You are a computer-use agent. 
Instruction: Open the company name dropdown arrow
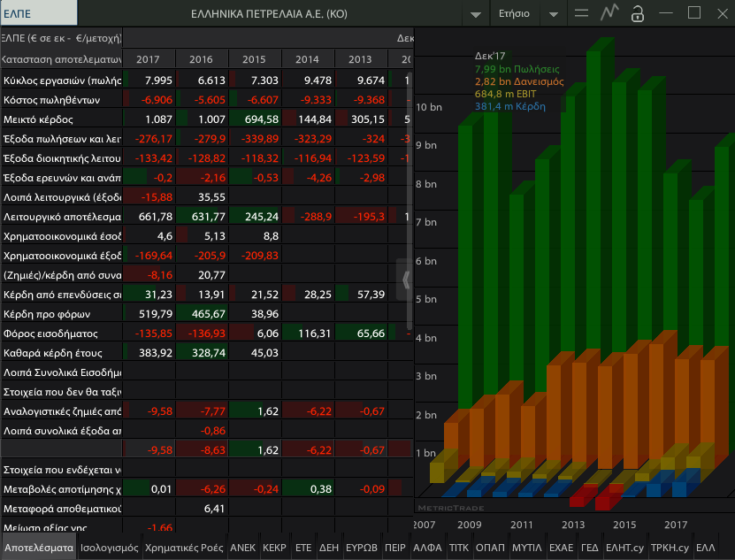pos(475,14)
